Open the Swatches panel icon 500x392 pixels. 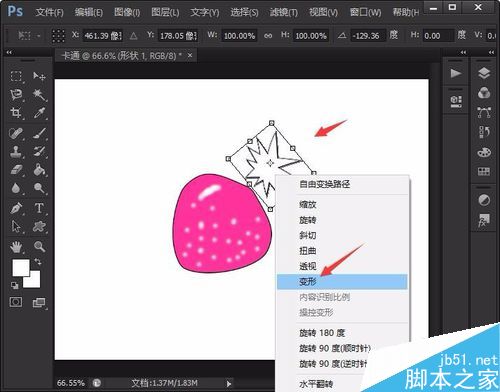pos(484,172)
